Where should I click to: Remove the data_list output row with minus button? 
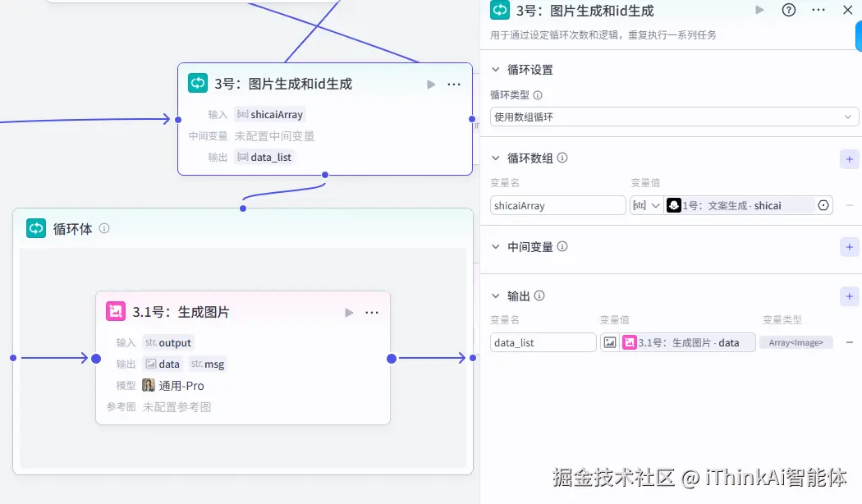point(849,342)
